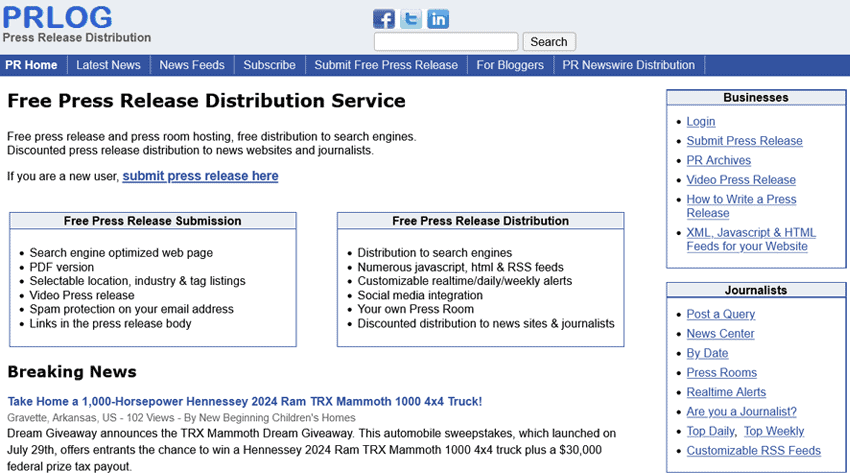Open PR Newswire Distribution menu item
This screenshot has height=476, width=850.
[x=628, y=65]
